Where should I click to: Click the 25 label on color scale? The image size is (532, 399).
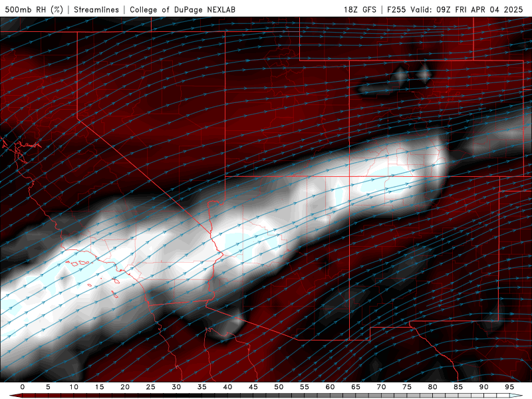pos(151,387)
